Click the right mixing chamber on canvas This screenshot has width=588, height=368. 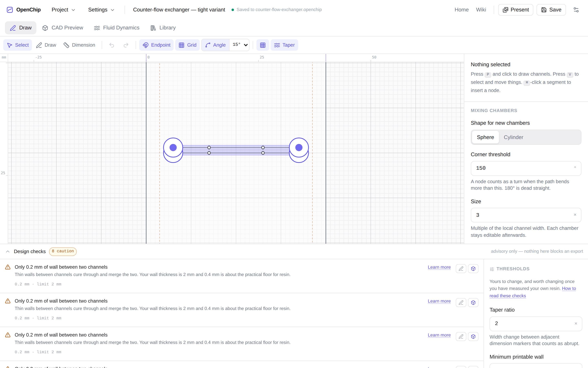pos(299,147)
